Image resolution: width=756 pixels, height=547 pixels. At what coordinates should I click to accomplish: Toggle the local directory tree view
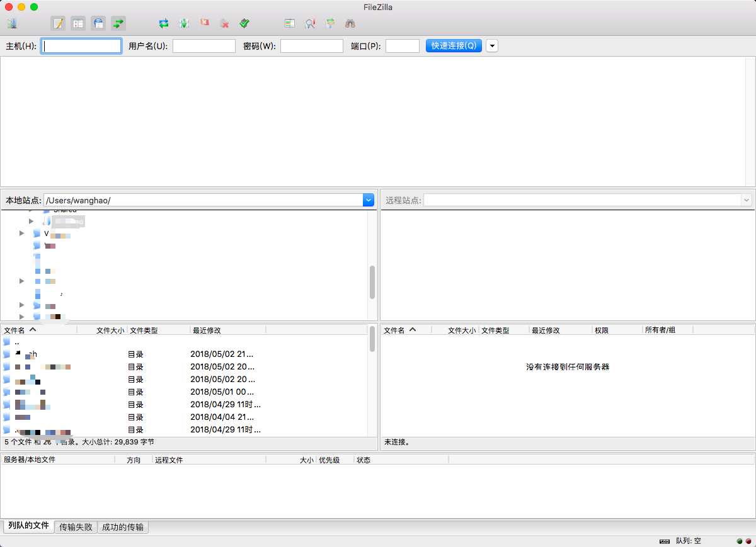coord(78,24)
